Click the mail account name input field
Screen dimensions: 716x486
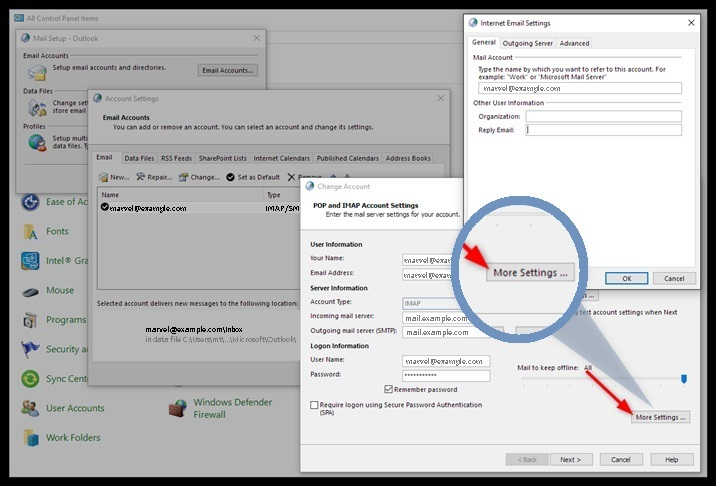click(580, 88)
